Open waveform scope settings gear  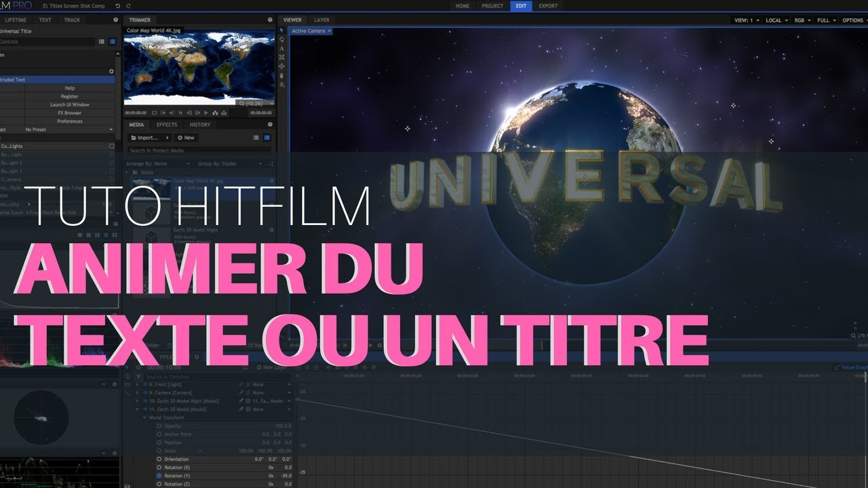pyautogui.click(x=115, y=453)
